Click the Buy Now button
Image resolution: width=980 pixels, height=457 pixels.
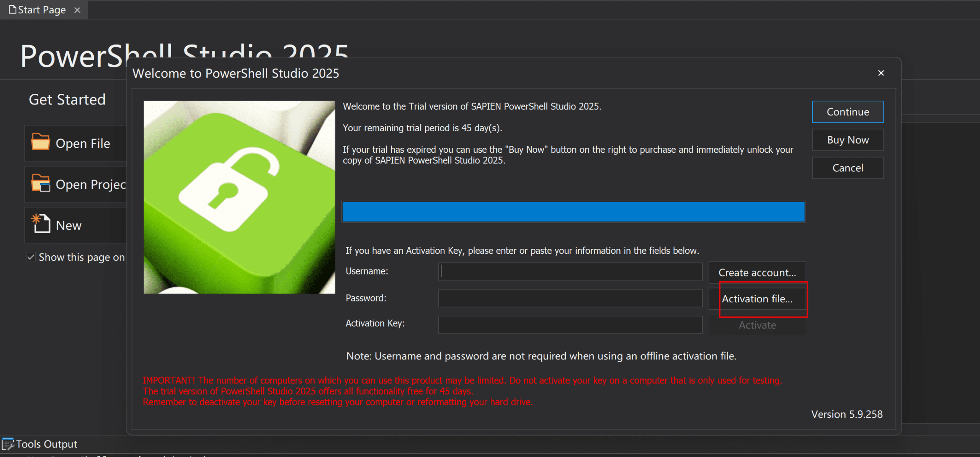848,140
